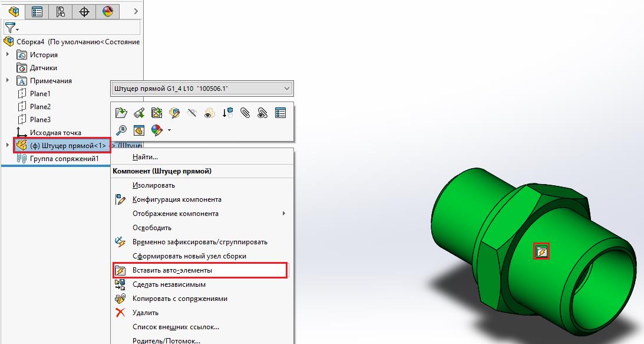Switch to the ConfigurationManager tab
The width and height of the screenshot is (644, 344).
click(x=60, y=12)
